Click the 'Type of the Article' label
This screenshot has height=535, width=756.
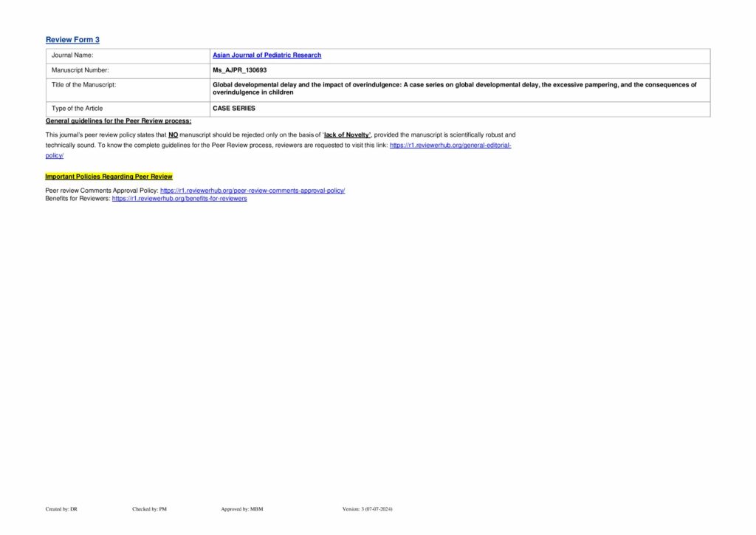point(78,109)
